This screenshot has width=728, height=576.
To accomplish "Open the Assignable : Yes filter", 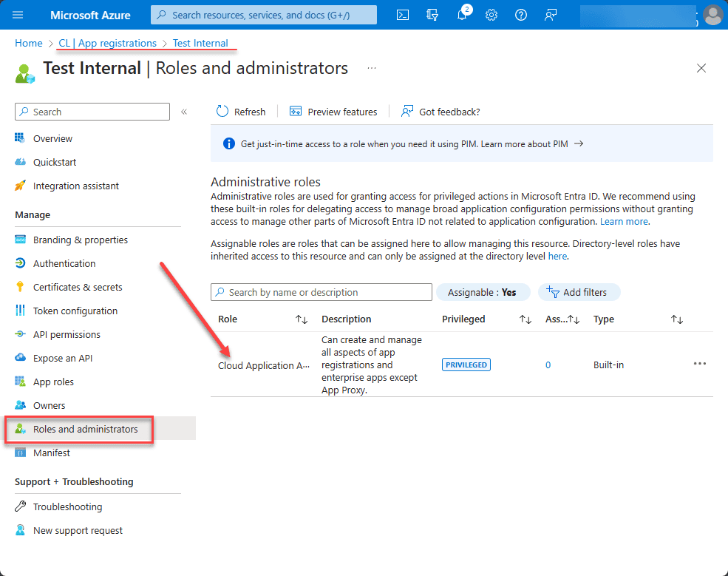I will 483,292.
